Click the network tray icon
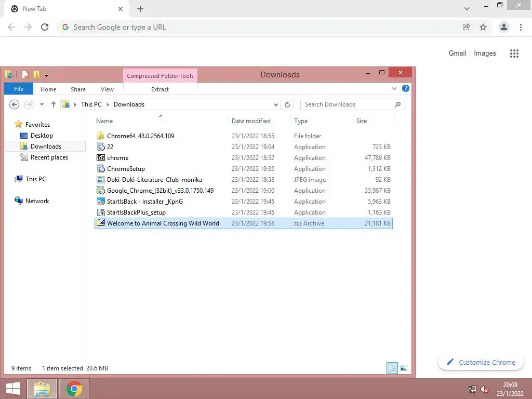Image resolution: width=532 pixels, height=399 pixels. click(472, 389)
